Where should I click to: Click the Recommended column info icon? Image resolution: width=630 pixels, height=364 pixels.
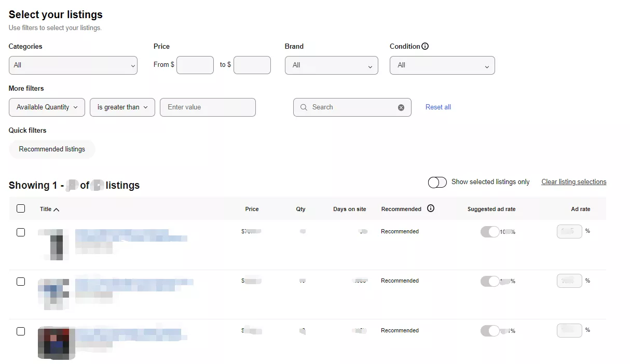pyautogui.click(x=430, y=208)
